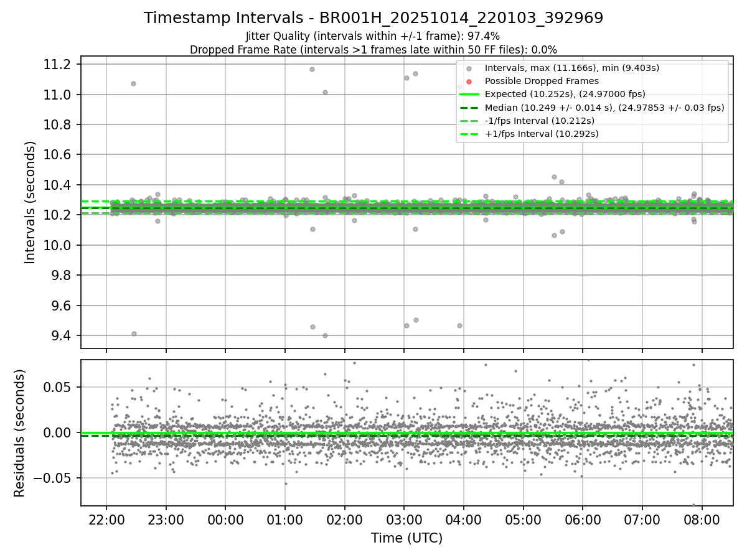Click the '05:00' x-axis tick label
Viewport: 747px width, 560px height.
coord(523,520)
